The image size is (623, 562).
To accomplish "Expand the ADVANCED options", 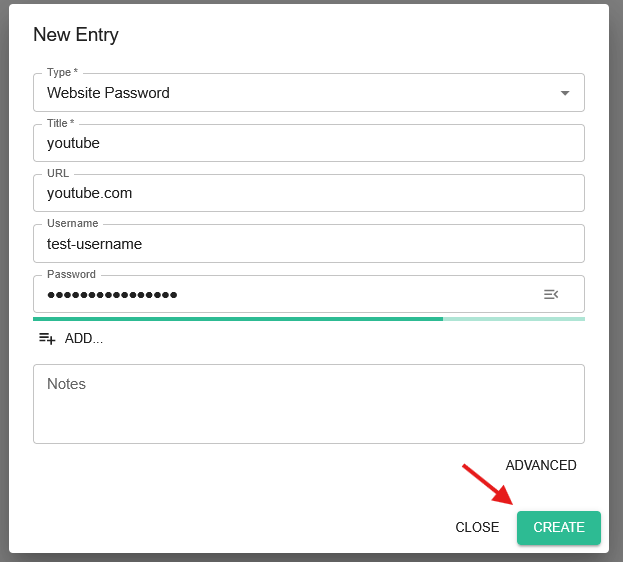I will (x=541, y=465).
